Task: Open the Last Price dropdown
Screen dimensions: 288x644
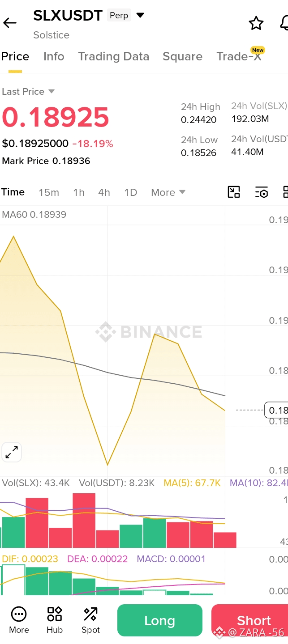Action: point(28,92)
